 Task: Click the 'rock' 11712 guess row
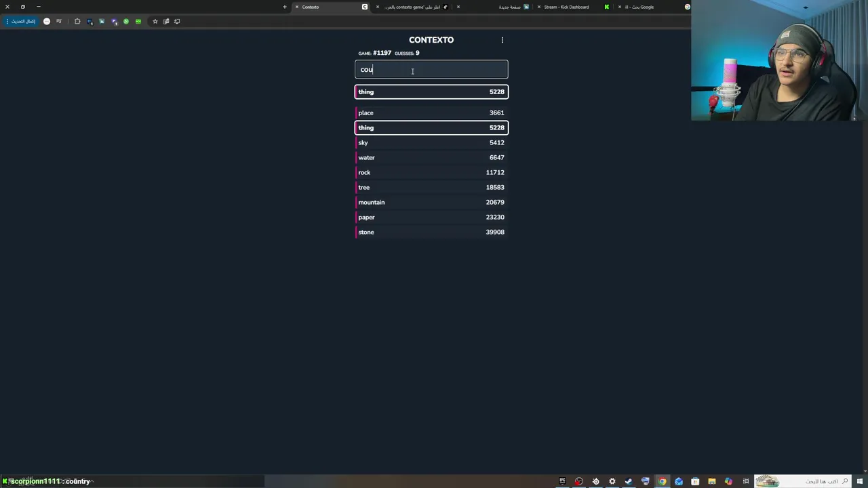(431, 172)
